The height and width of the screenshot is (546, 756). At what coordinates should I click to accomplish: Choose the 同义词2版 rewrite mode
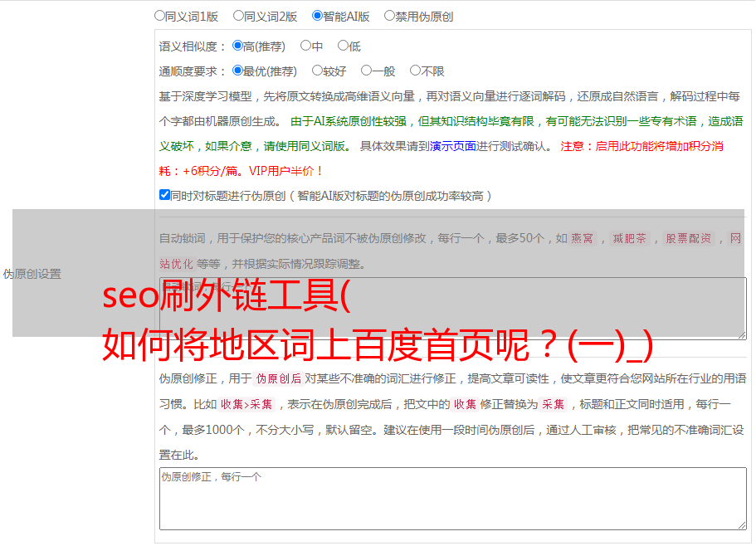[x=239, y=16]
